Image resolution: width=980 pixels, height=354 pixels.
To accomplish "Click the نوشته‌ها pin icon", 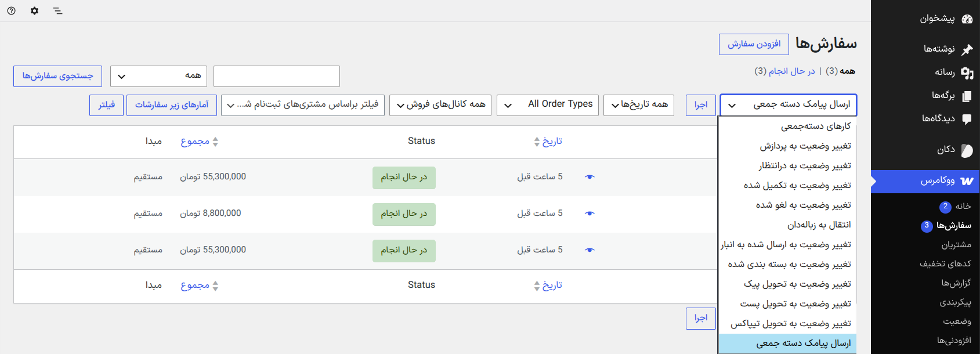I will 967,49.
